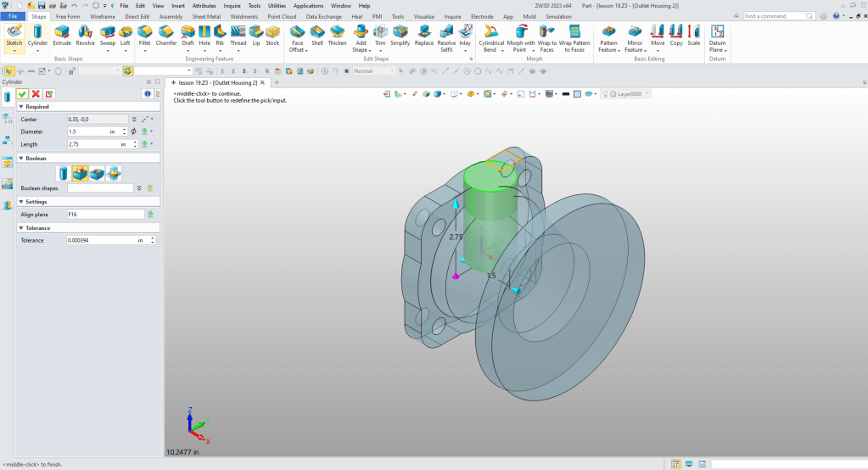Confirm cylinder with the green checkmark
This screenshot has height=470, width=868.
click(23, 93)
